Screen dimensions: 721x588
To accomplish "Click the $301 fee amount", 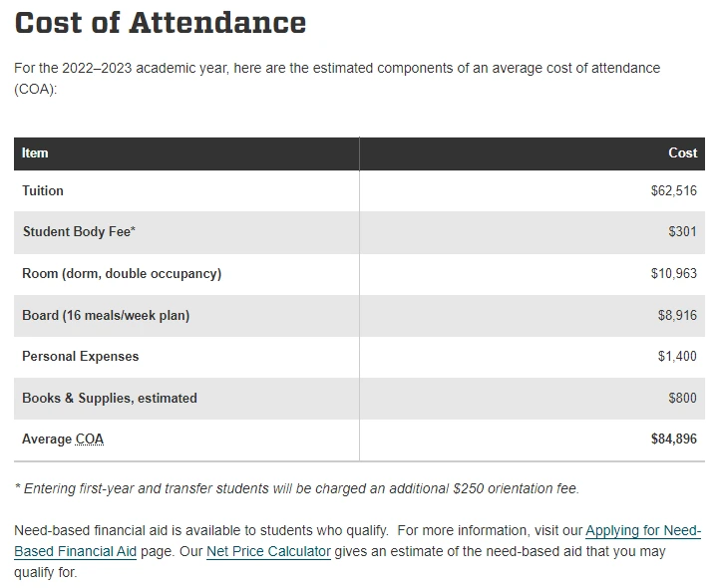I will (682, 232).
